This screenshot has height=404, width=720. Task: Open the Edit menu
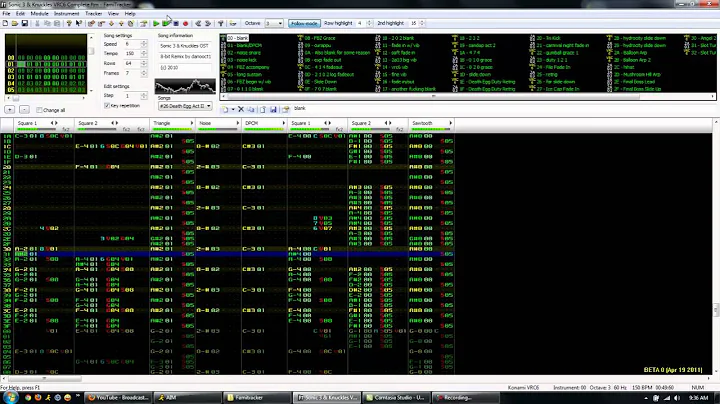pos(21,14)
